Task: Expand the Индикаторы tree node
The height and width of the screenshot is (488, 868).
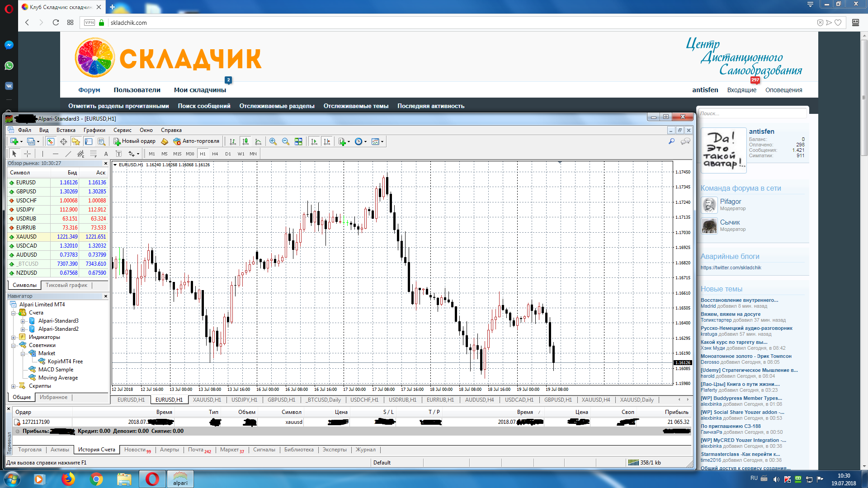Action: [x=14, y=337]
